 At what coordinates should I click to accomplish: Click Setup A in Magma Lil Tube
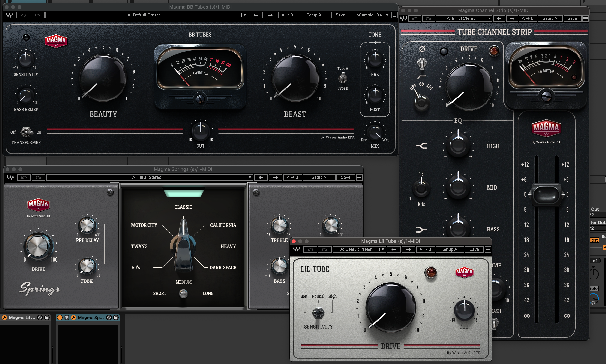450,249
